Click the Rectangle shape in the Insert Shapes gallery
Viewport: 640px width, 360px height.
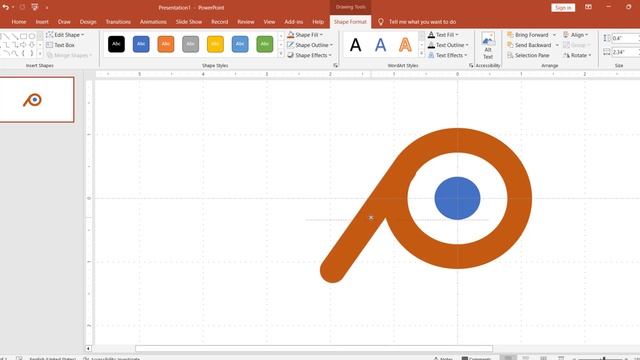pyautogui.click(x=24, y=37)
